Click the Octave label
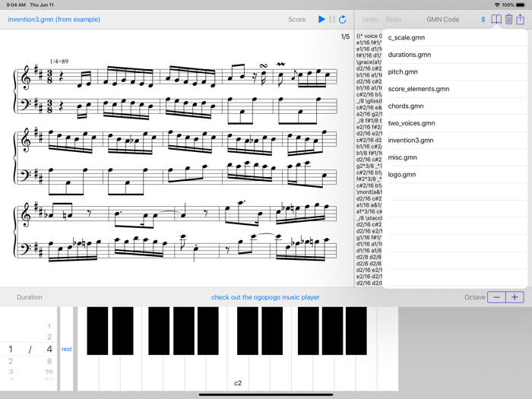The height and width of the screenshot is (399, 532). tap(475, 297)
